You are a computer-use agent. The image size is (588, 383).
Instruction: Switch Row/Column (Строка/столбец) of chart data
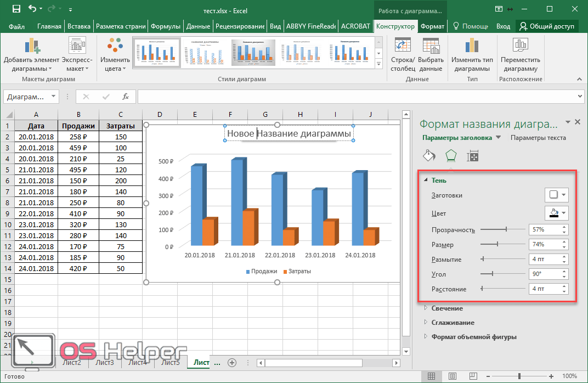click(403, 47)
